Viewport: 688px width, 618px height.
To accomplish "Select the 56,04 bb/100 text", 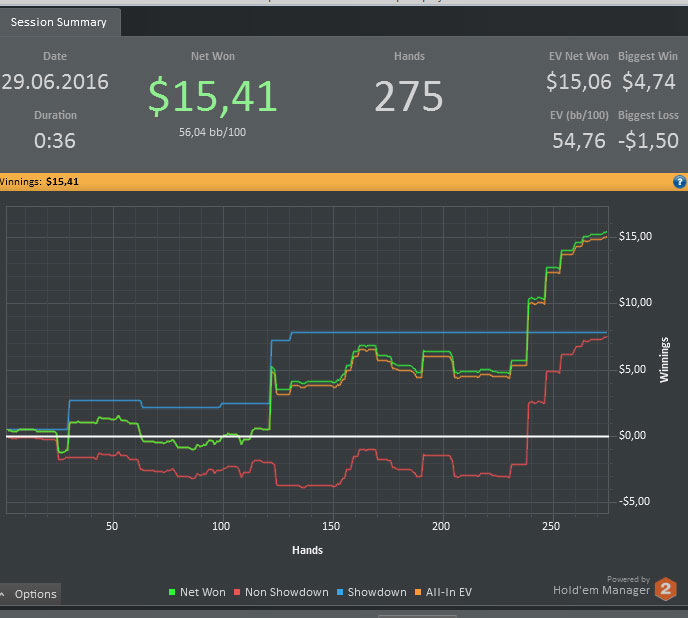I will 212,132.
